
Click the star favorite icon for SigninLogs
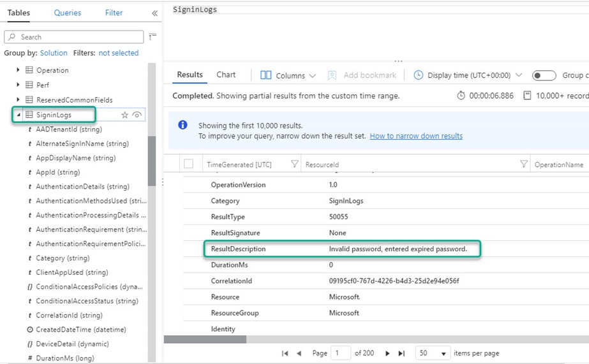pyautogui.click(x=125, y=115)
